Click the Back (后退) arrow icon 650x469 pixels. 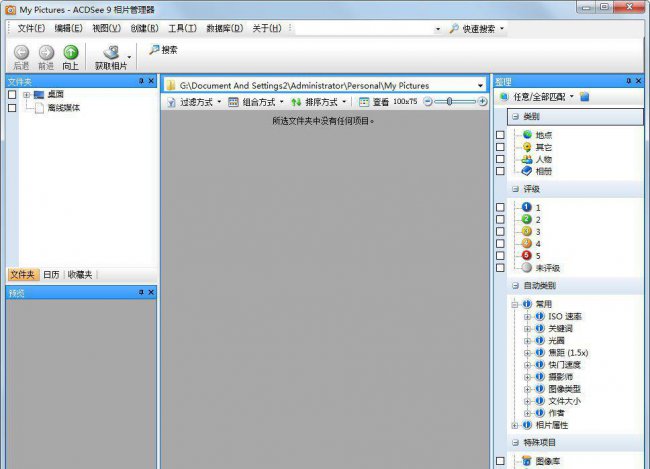point(21,53)
